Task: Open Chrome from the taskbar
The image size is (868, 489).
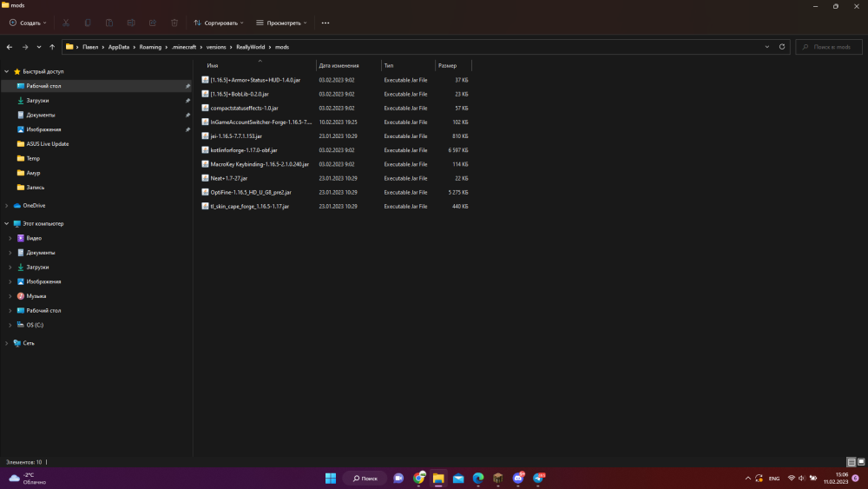Action: (x=419, y=478)
